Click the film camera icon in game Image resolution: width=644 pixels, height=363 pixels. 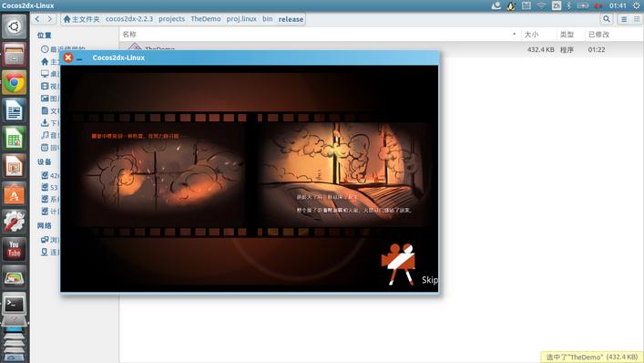click(398, 264)
